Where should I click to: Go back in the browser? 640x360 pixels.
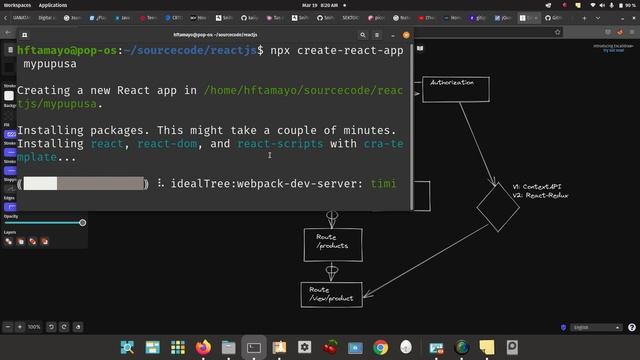click(x=8, y=32)
